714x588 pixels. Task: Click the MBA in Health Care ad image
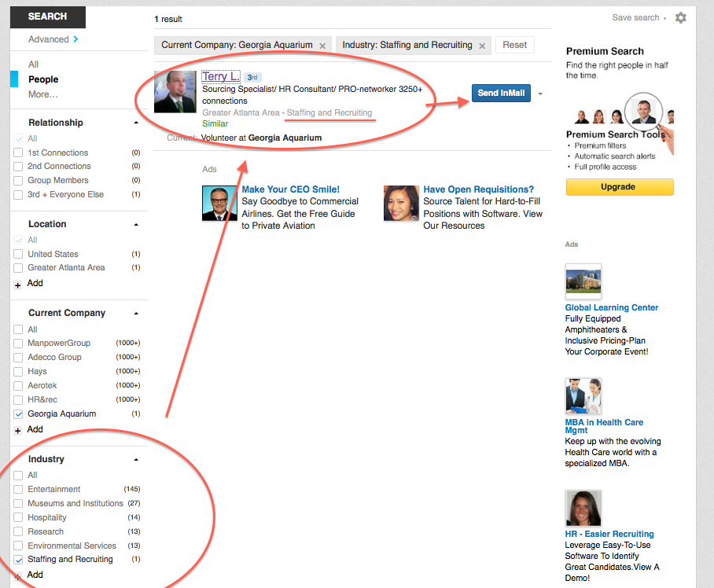583,396
